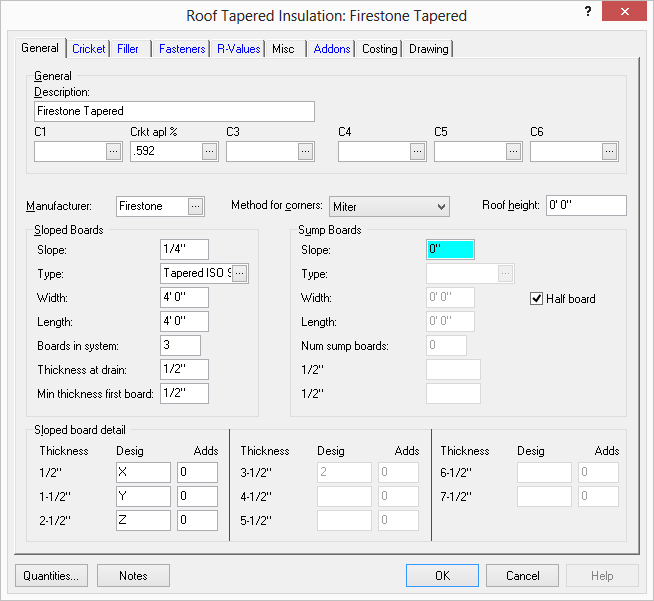The height and width of the screenshot is (601, 654).
Task: Click the cyan Sump Boards Slope field
Action: pyautogui.click(x=450, y=249)
